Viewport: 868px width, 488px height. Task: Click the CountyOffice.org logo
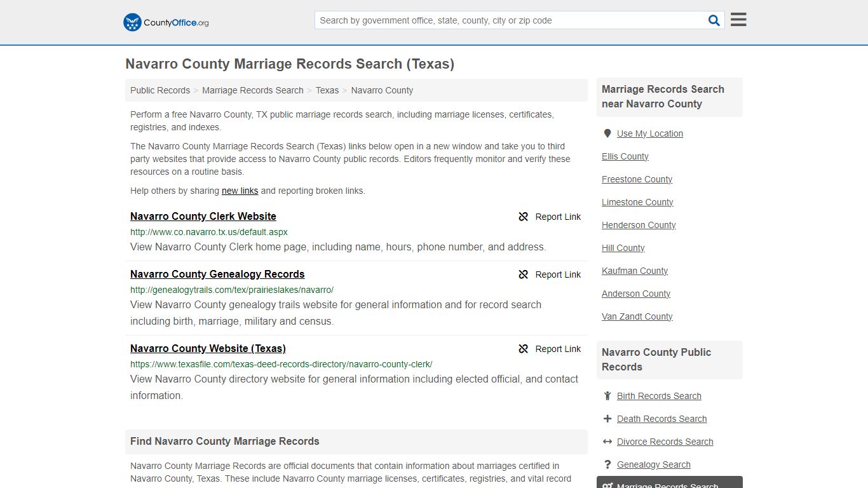click(166, 22)
